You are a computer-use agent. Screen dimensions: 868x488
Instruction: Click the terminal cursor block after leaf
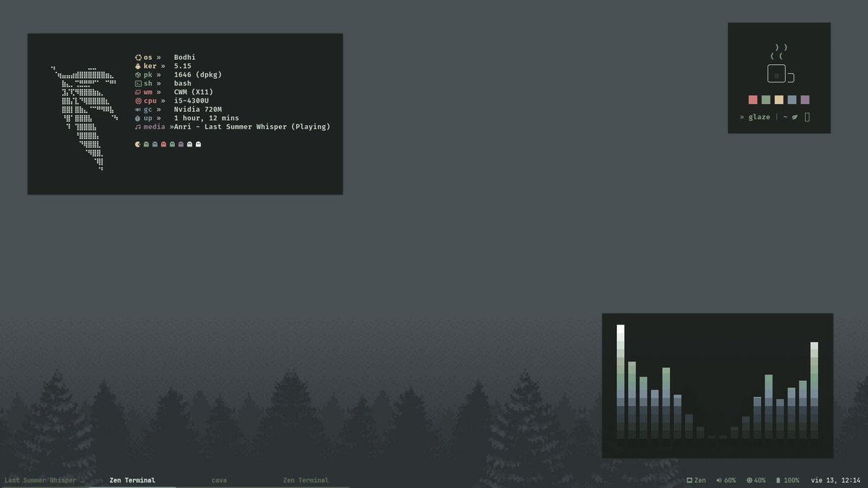click(807, 117)
